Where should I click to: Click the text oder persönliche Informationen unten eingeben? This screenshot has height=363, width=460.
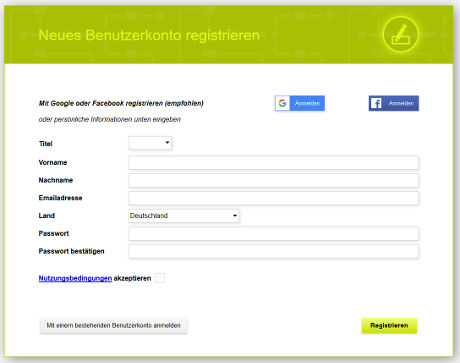110,119
